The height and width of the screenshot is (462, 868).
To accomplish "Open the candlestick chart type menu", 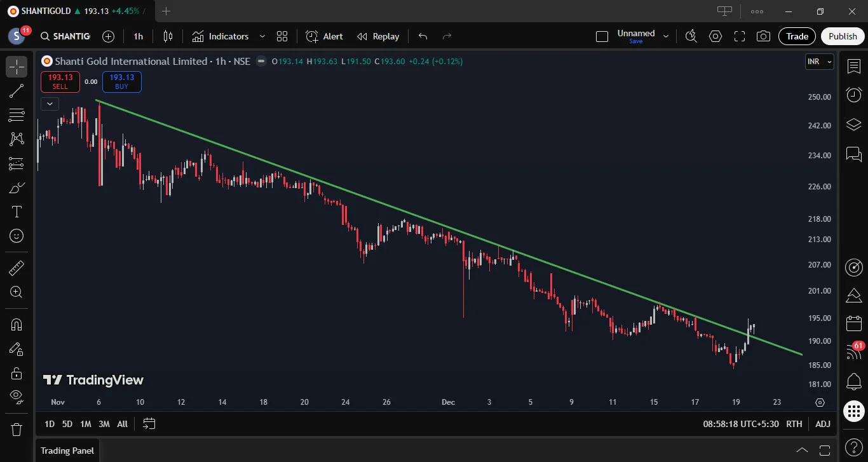I will 168,36.
